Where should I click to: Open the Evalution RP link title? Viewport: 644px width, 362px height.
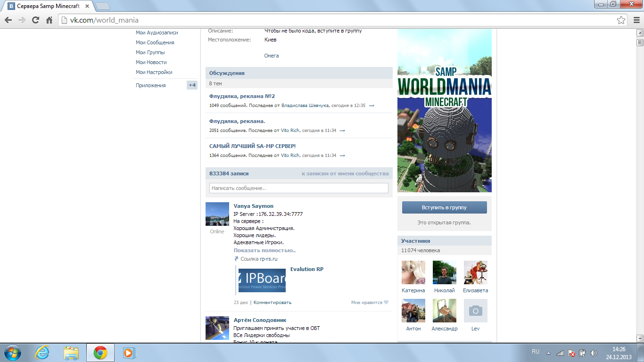[x=307, y=269]
